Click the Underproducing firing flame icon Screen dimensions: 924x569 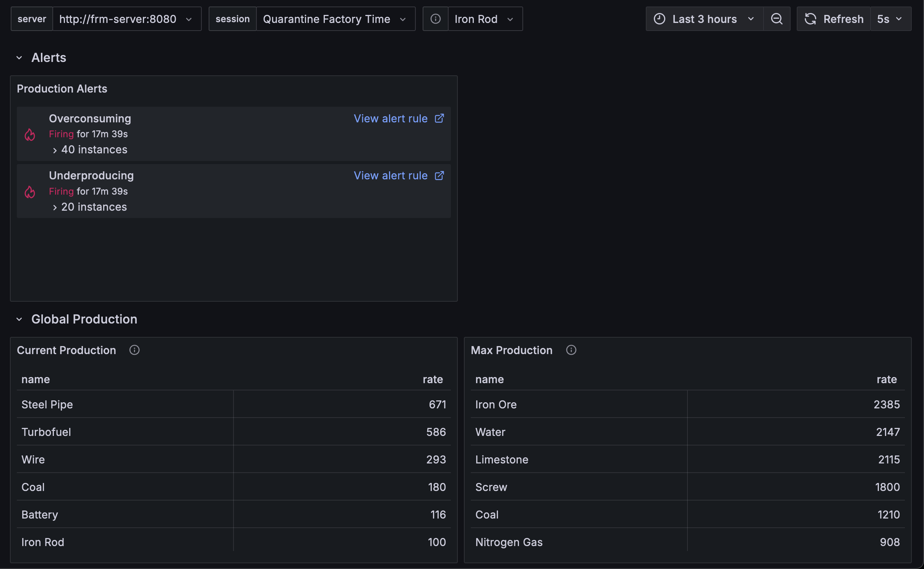click(x=30, y=192)
